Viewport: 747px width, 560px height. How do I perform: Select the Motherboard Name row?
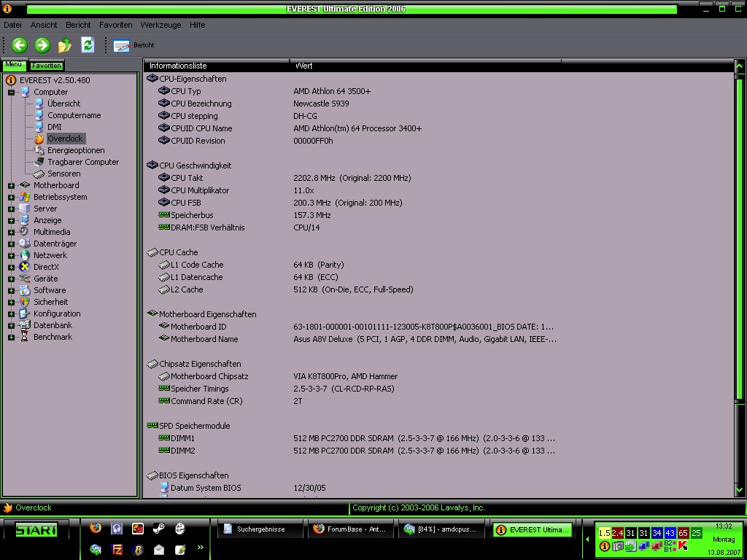(438, 339)
